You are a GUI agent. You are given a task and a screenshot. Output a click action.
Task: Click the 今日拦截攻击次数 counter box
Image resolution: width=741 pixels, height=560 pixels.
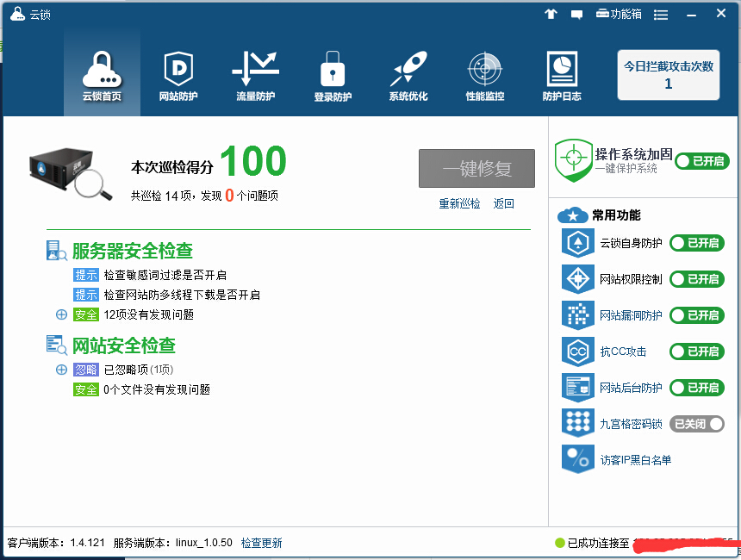669,75
